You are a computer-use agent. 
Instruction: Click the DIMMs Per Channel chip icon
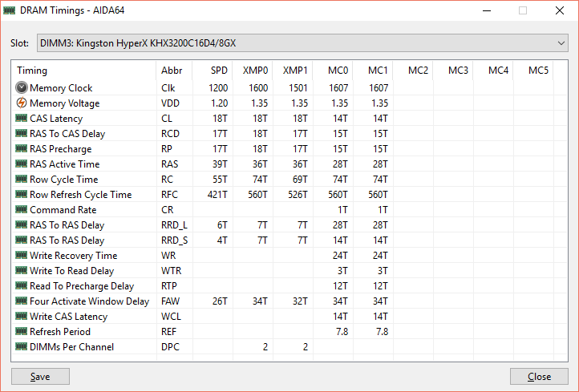21,347
